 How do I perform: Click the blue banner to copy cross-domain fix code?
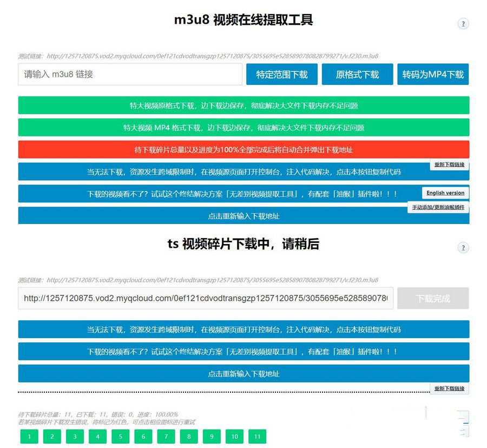click(243, 172)
